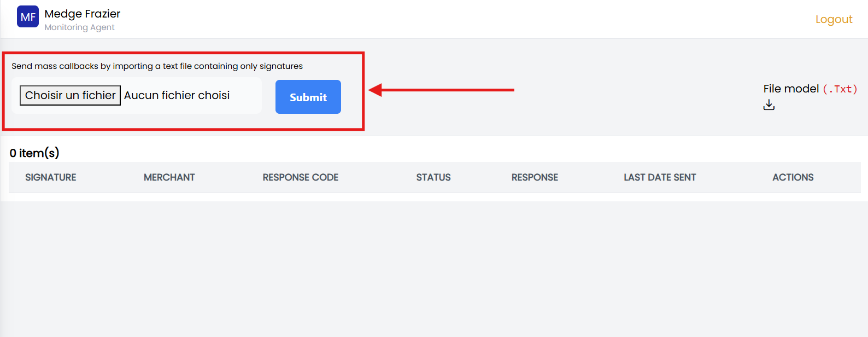Select the MERCHANT column header

(x=169, y=177)
